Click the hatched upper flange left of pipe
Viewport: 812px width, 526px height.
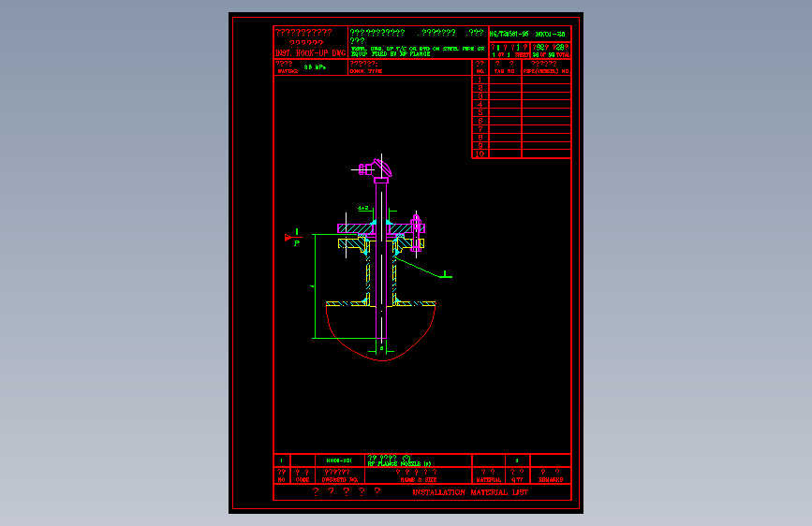point(356,228)
